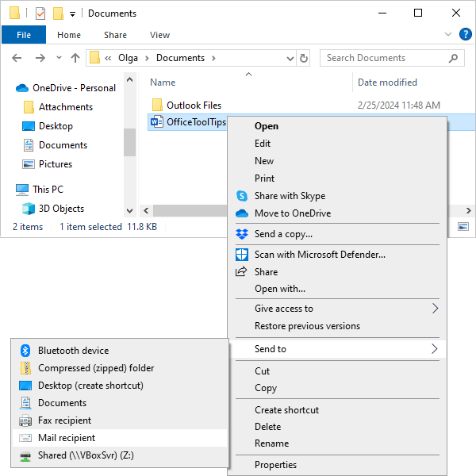Screen dimensions: 476x476
Task: Choose Edit from the context menu
Action: click(337, 144)
